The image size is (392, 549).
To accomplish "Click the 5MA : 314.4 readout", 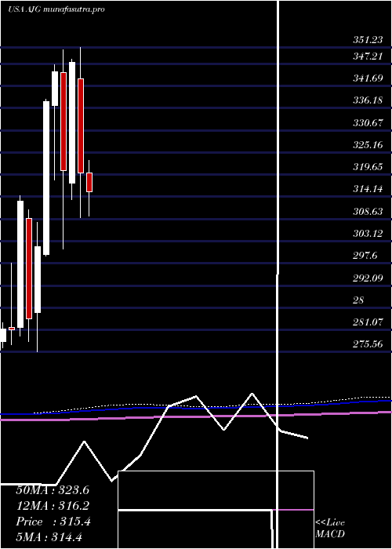I will click(49, 537).
